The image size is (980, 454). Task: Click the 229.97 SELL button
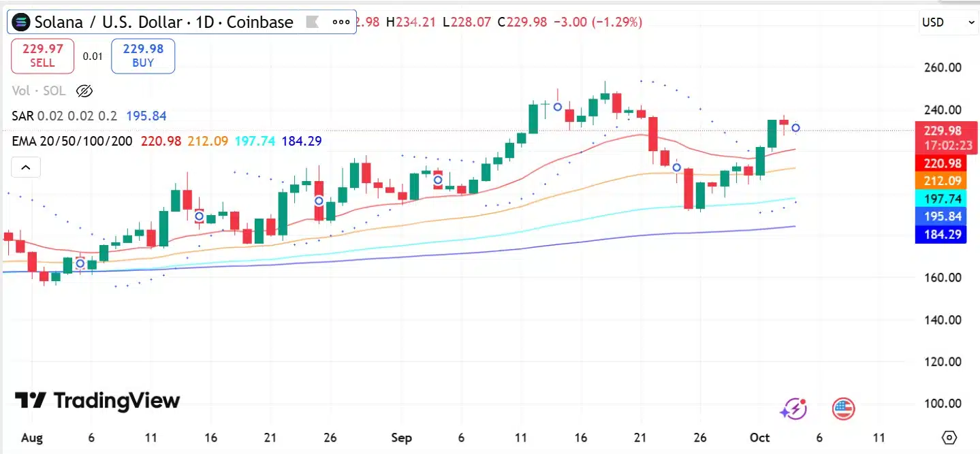42,56
